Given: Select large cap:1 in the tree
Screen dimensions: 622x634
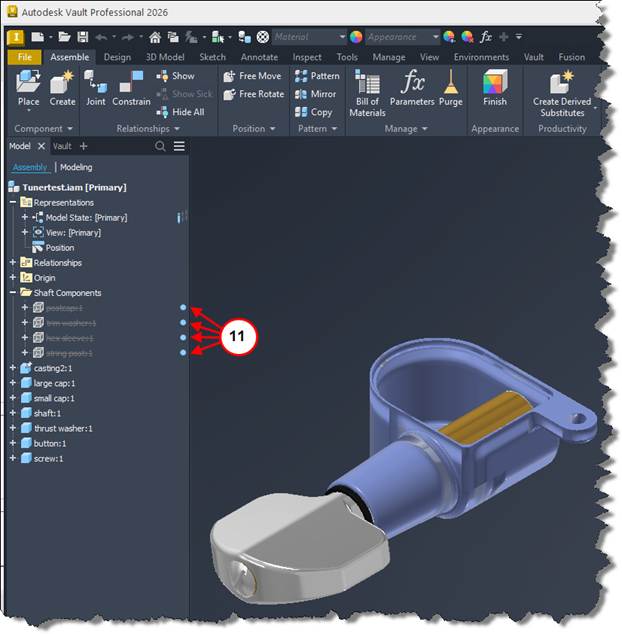Looking at the screenshot, I should tap(48, 383).
